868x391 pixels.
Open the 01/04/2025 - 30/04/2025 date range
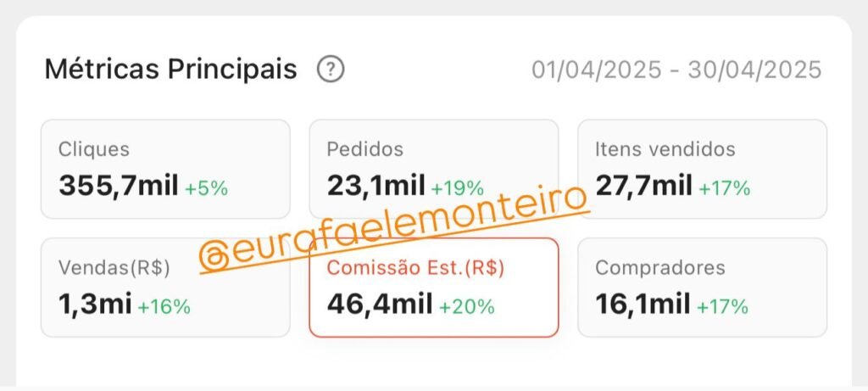pos(676,70)
